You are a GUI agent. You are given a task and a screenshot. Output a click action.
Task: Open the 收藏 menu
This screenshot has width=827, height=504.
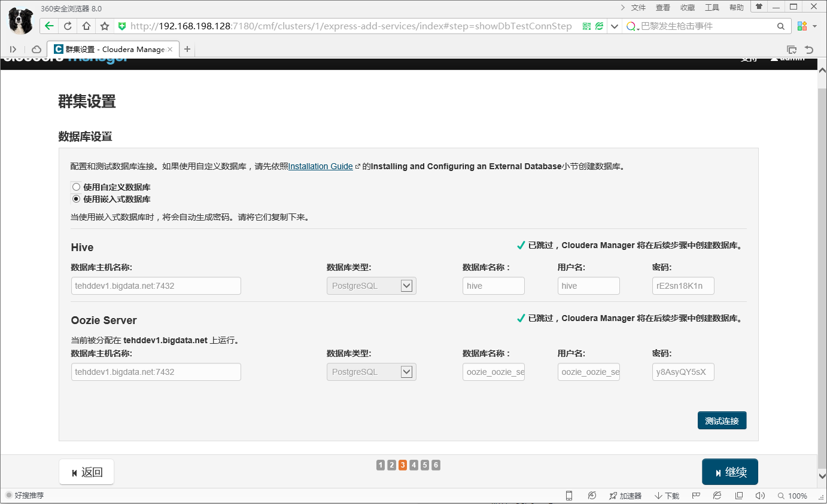(x=688, y=8)
